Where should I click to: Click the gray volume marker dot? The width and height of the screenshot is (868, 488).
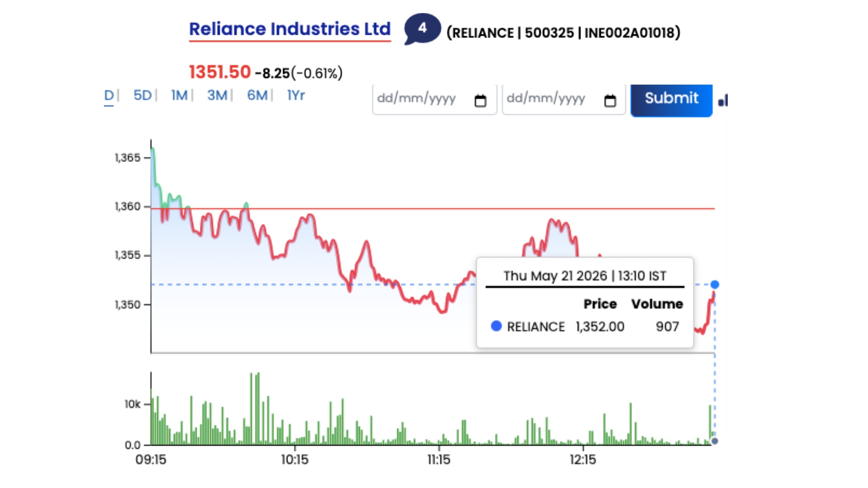coord(715,441)
